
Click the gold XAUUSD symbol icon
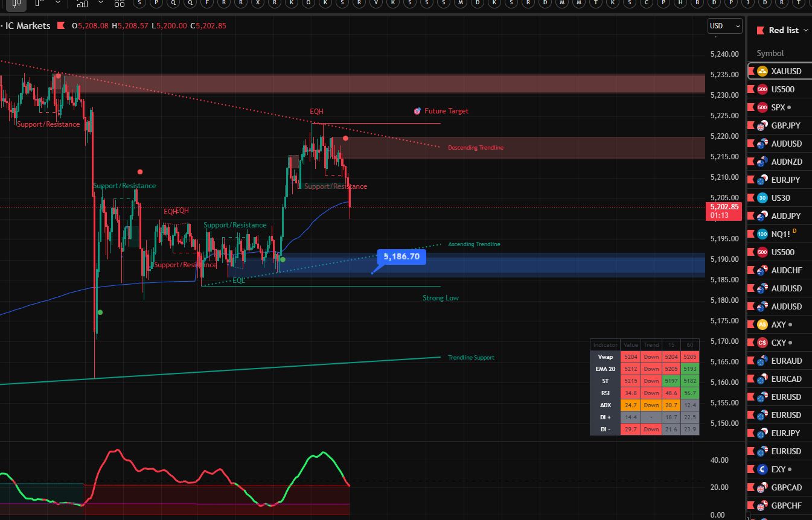(x=762, y=71)
